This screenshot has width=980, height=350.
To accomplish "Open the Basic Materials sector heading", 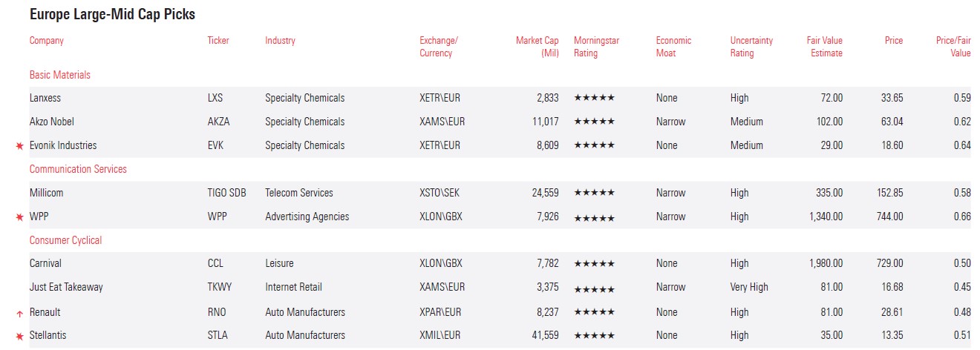I will [60, 75].
